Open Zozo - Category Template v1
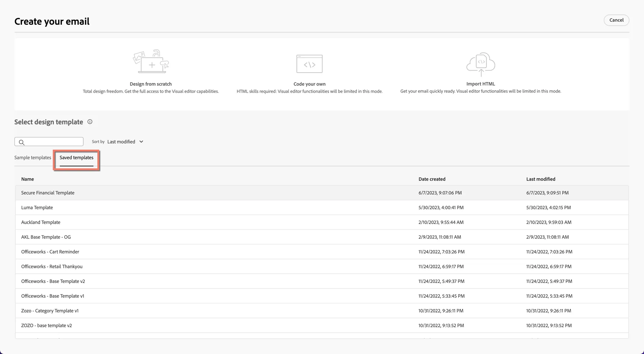The image size is (644, 354). click(322, 311)
